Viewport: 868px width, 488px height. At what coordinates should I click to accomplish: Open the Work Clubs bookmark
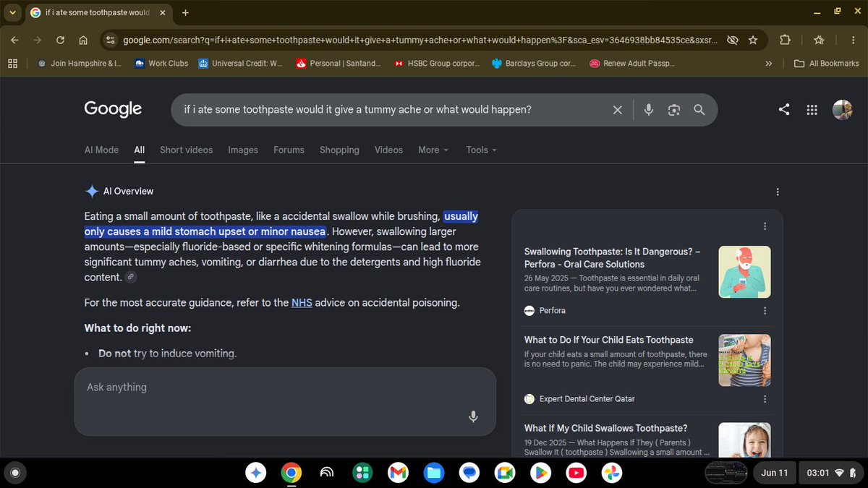pos(161,64)
